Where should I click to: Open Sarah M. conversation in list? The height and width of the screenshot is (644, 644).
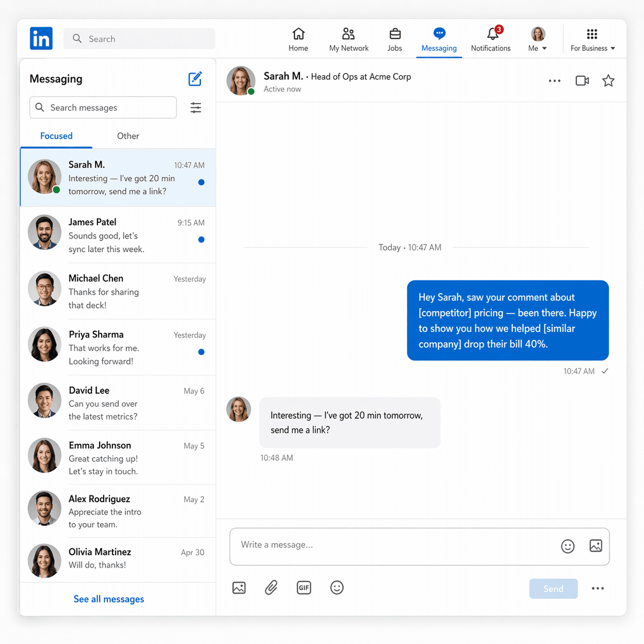click(118, 178)
